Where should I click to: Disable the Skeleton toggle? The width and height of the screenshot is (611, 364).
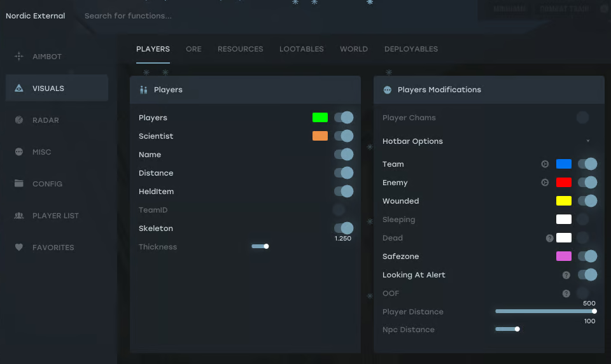point(344,228)
